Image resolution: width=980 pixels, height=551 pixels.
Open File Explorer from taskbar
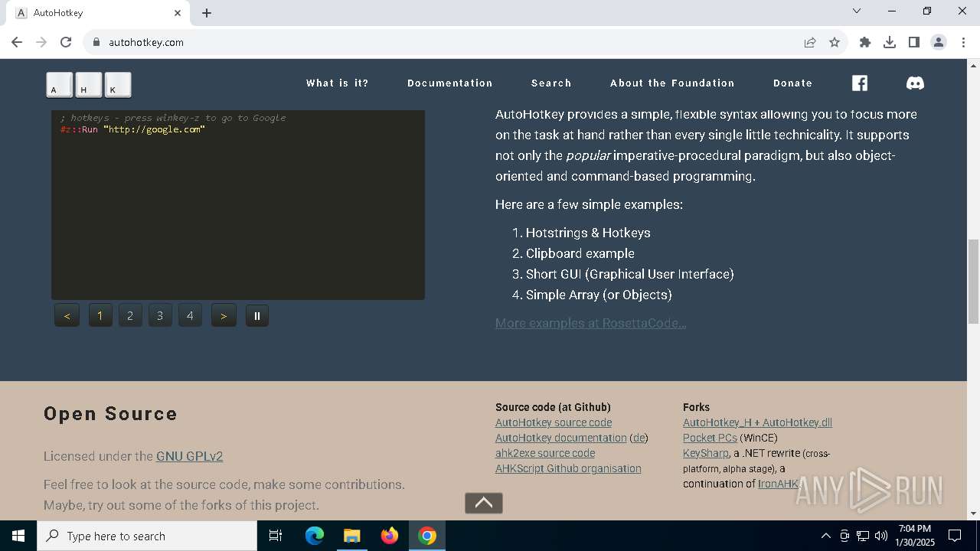coord(351,536)
